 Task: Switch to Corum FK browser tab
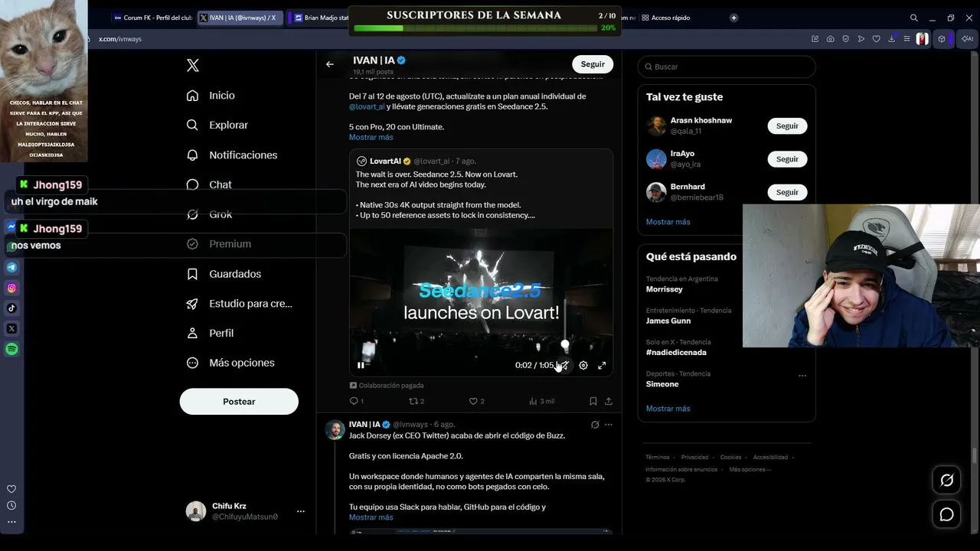pyautogui.click(x=152, y=18)
